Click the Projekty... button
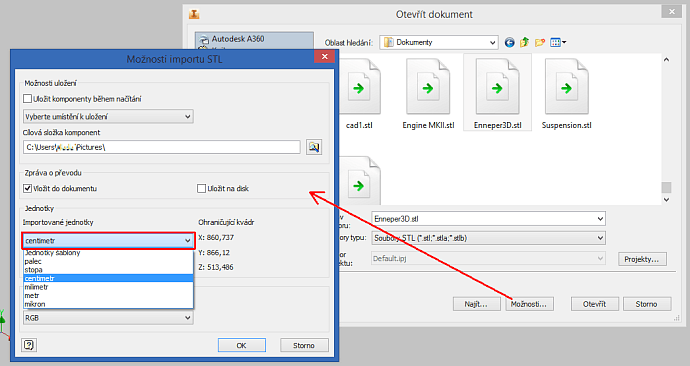 coord(642,259)
